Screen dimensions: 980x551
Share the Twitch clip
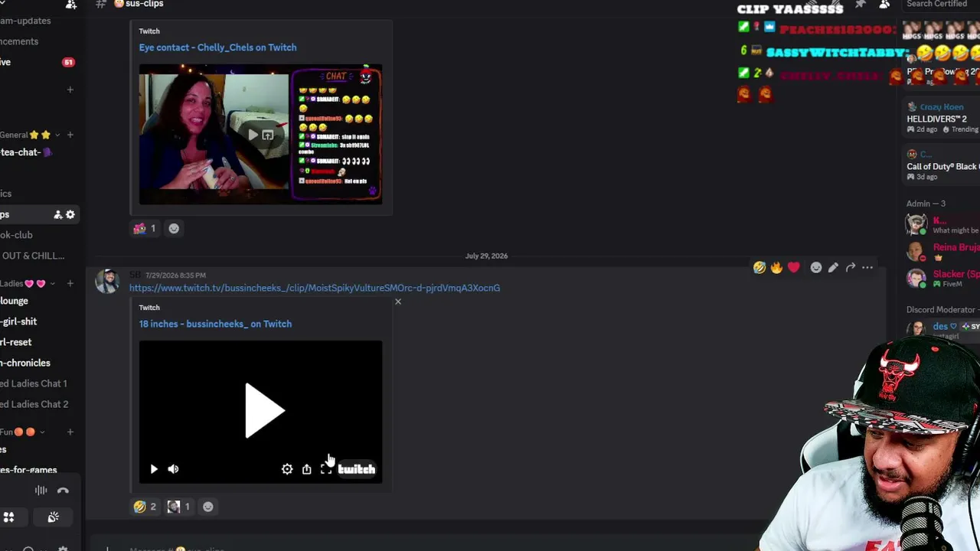coord(306,469)
